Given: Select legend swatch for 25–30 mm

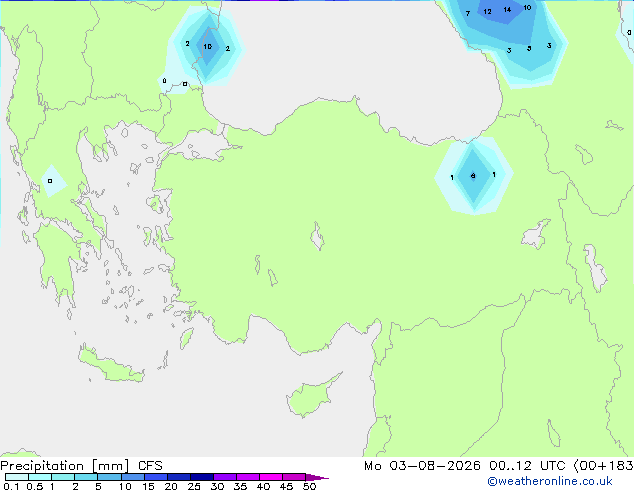Looking at the screenshot, I should pyautogui.click(x=201, y=477).
